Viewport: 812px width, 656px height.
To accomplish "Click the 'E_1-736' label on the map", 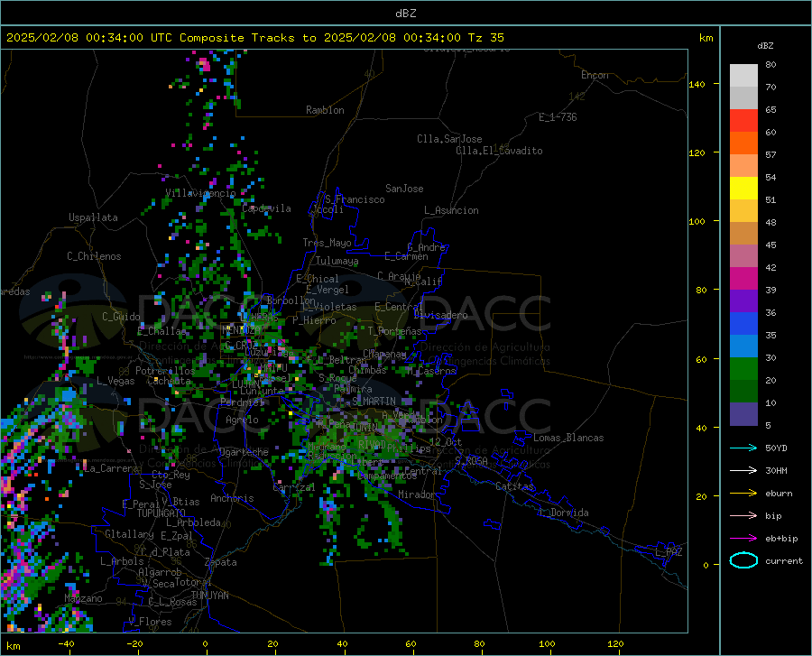I will pos(558,117).
